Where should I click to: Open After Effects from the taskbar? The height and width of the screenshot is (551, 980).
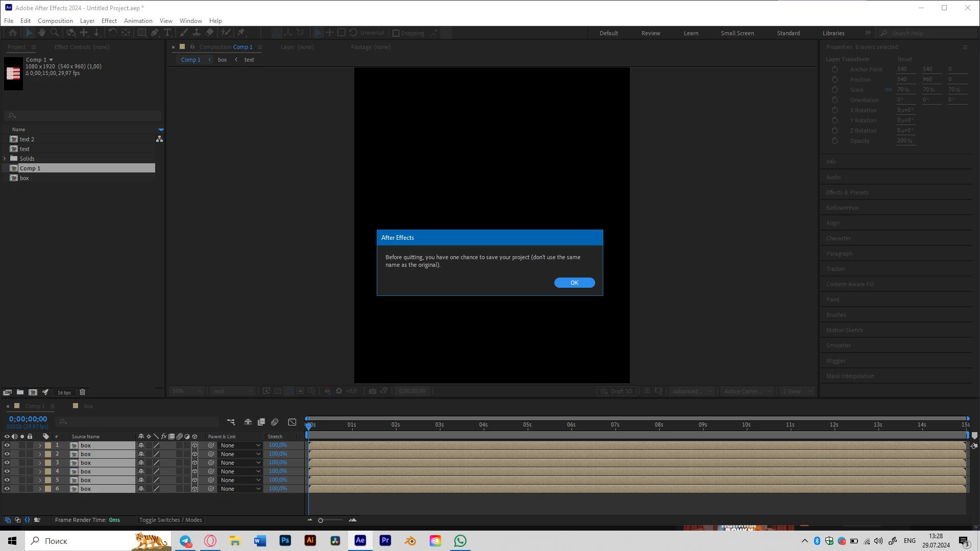(x=360, y=541)
